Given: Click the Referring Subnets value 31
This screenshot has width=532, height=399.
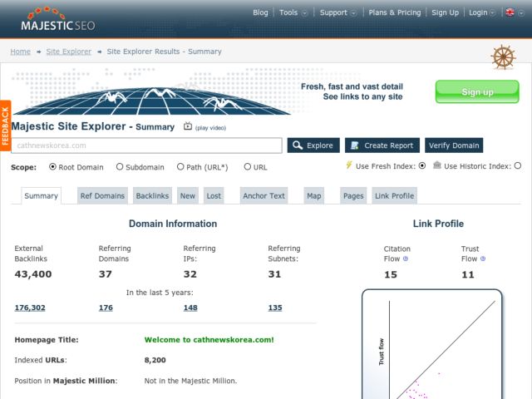Looking at the screenshot, I should (x=274, y=274).
